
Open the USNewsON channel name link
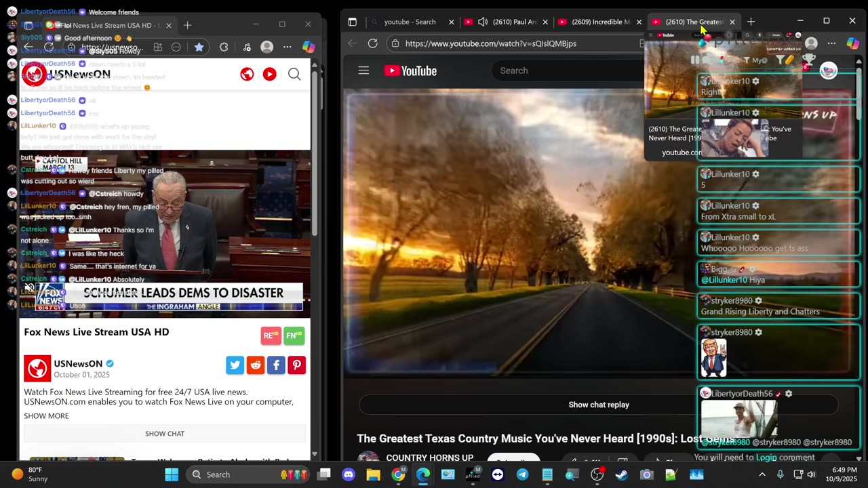(78, 364)
